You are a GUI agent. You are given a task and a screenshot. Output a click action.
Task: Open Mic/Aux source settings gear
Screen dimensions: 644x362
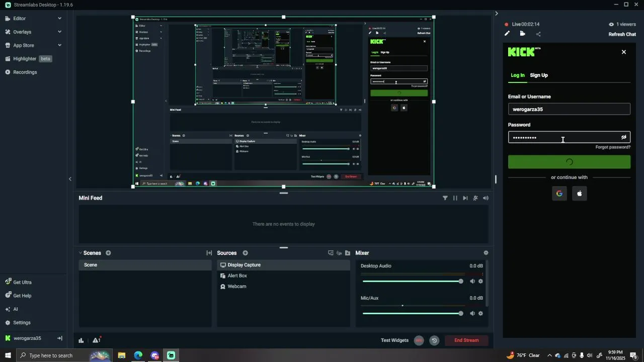(480, 314)
